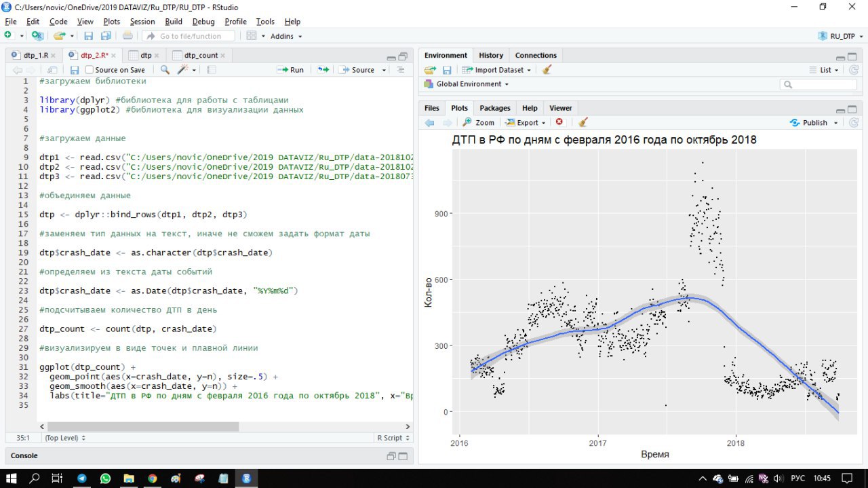Image resolution: width=868 pixels, height=488 pixels.
Task: Close the dtp_count tab
Action: pyautogui.click(x=222, y=56)
